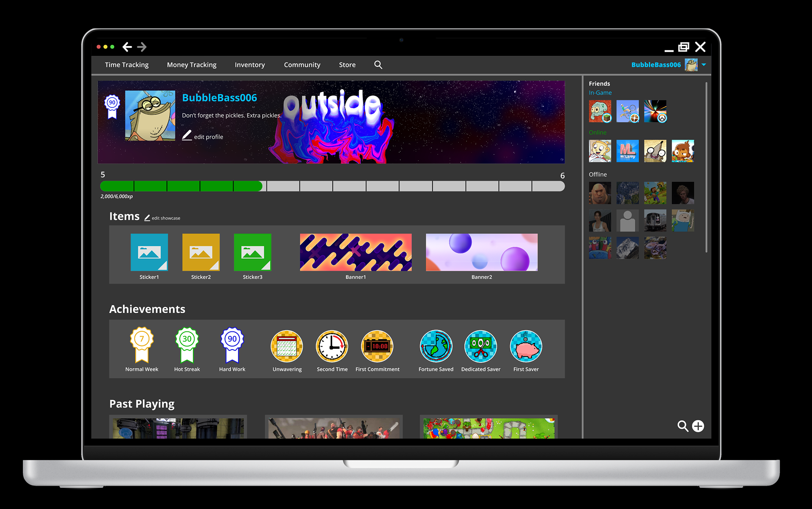Search friends with the magnifier icon
The image size is (812, 509).
pos(683,426)
